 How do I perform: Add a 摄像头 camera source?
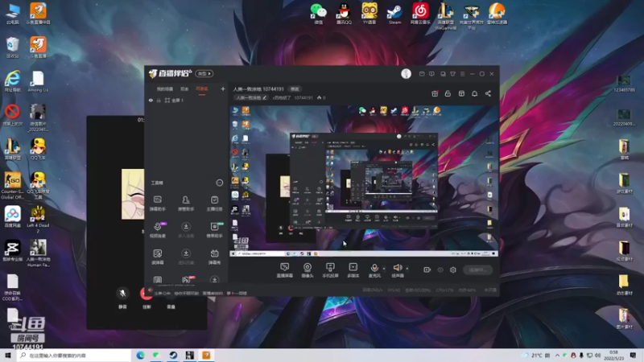pos(308,270)
